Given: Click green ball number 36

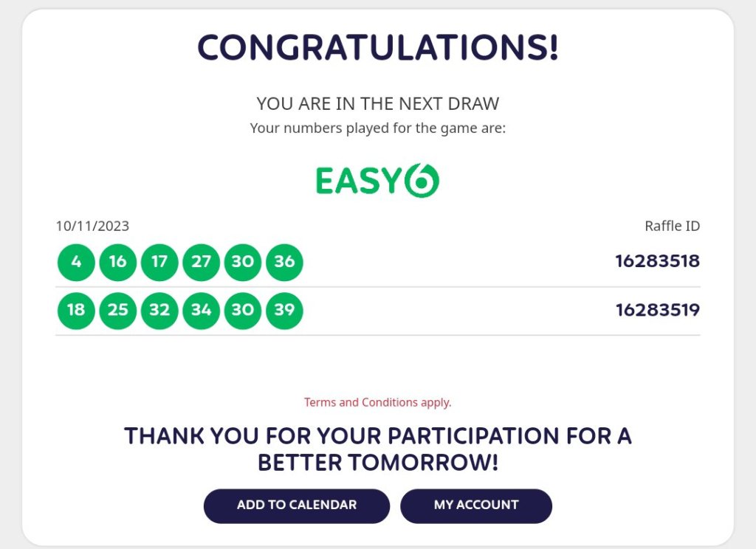Looking at the screenshot, I should click(x=284, y=262).
